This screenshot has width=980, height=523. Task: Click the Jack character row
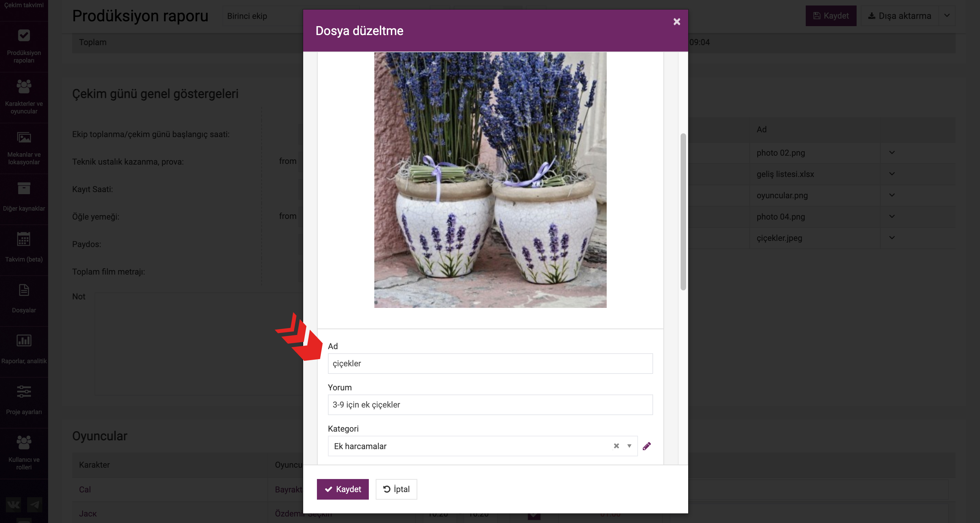point(88,513)
